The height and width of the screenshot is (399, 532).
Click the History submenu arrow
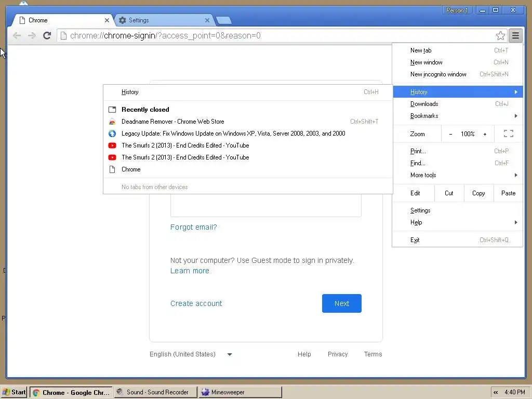tap(516, 92)
